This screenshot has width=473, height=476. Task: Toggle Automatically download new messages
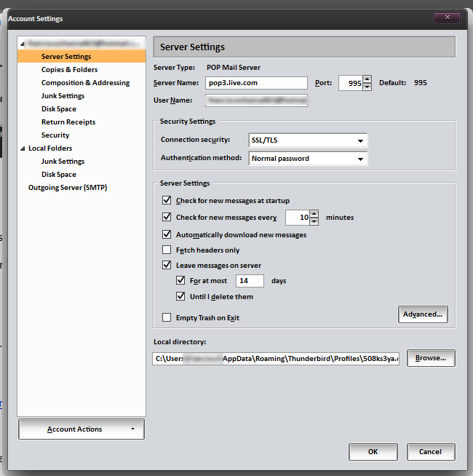coord(167,234)
